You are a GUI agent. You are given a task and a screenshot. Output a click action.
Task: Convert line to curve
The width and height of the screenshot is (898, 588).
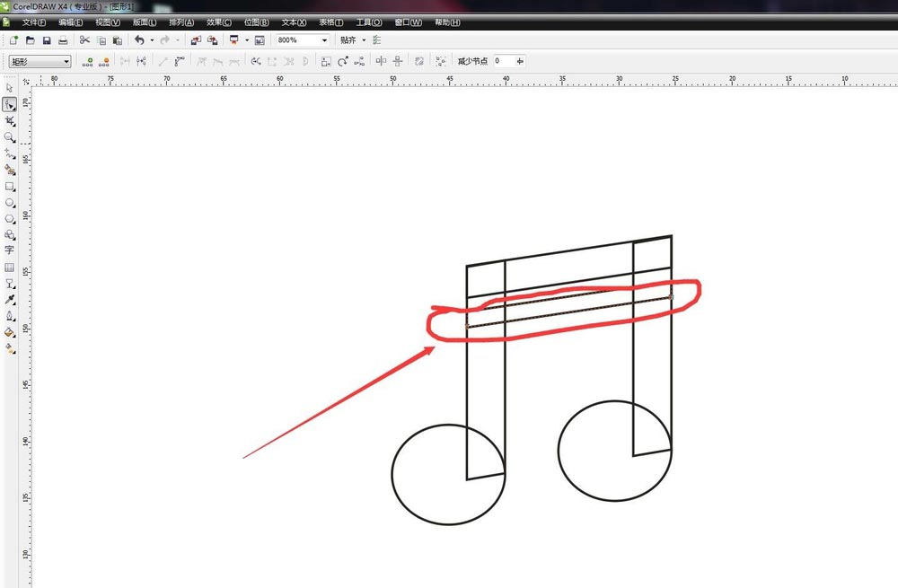180,61
